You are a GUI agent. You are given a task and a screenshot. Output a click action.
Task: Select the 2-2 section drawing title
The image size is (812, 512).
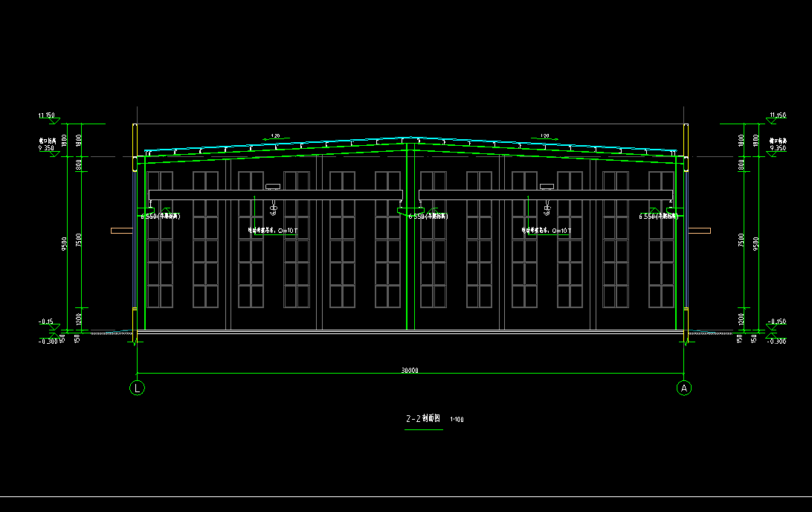423,419
